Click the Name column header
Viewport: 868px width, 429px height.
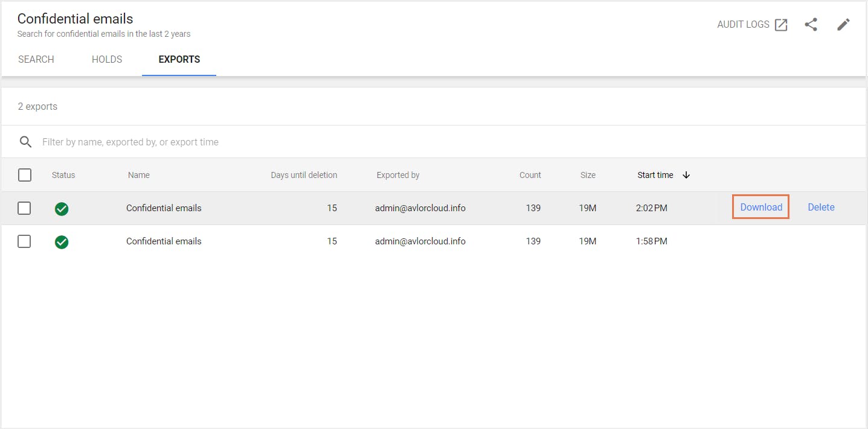[x=139, y=175]
